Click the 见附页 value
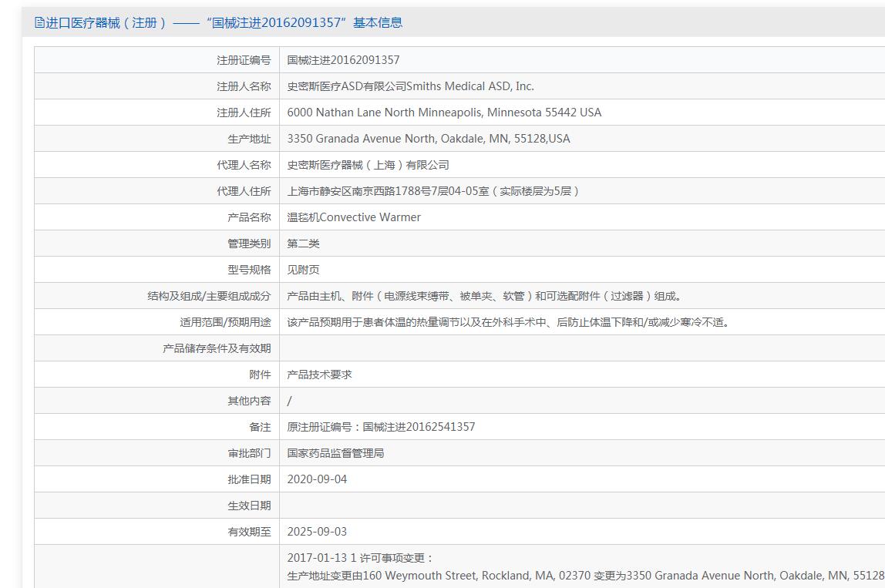Image resolution: width=885 pixels, height=588 pixels. (303, 270)
